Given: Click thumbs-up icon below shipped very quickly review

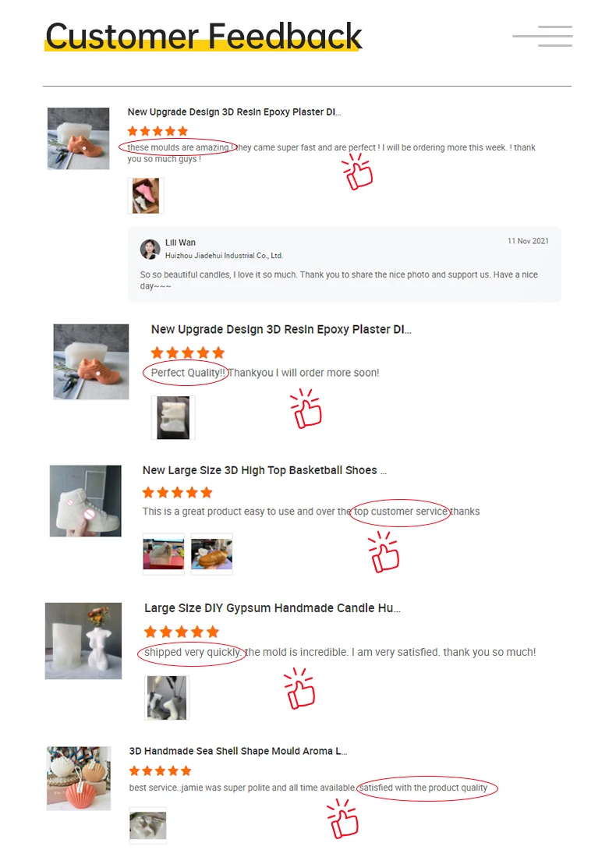Looking at the screenshot, I should tap(300, 689).
